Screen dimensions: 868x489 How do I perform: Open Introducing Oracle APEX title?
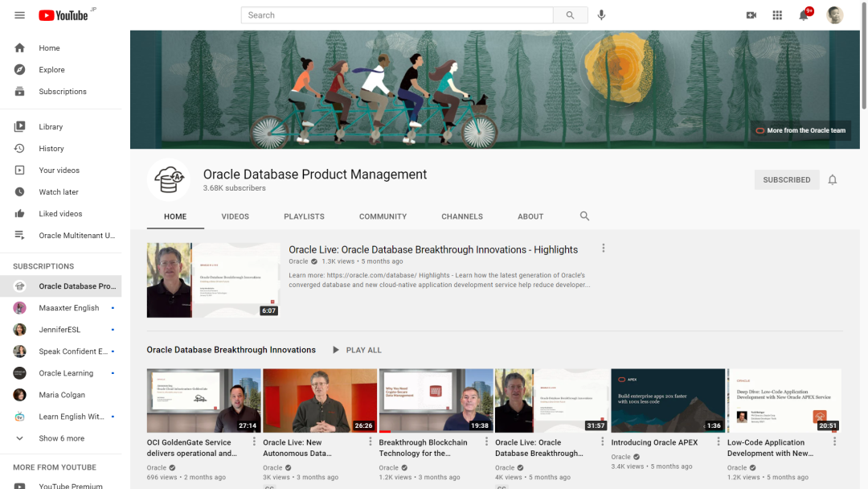654,442
